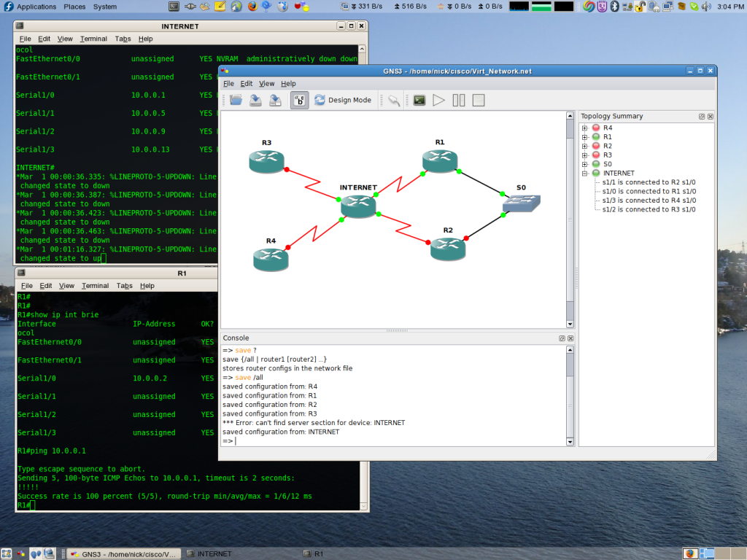
Task: Expand the R1 node in Topology Summary
Action: 584,137
